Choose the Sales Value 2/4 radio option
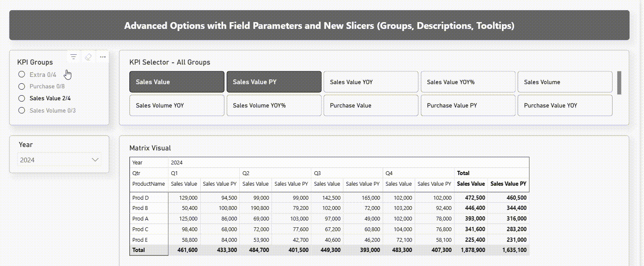The image size is (644, 266). point(22,98)
